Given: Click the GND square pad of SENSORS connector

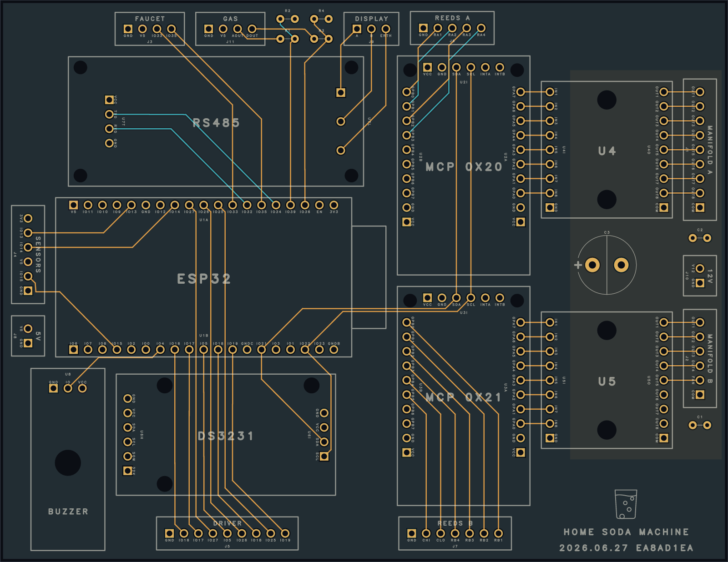Looking at the screenshot, I should tap(28, 291).
